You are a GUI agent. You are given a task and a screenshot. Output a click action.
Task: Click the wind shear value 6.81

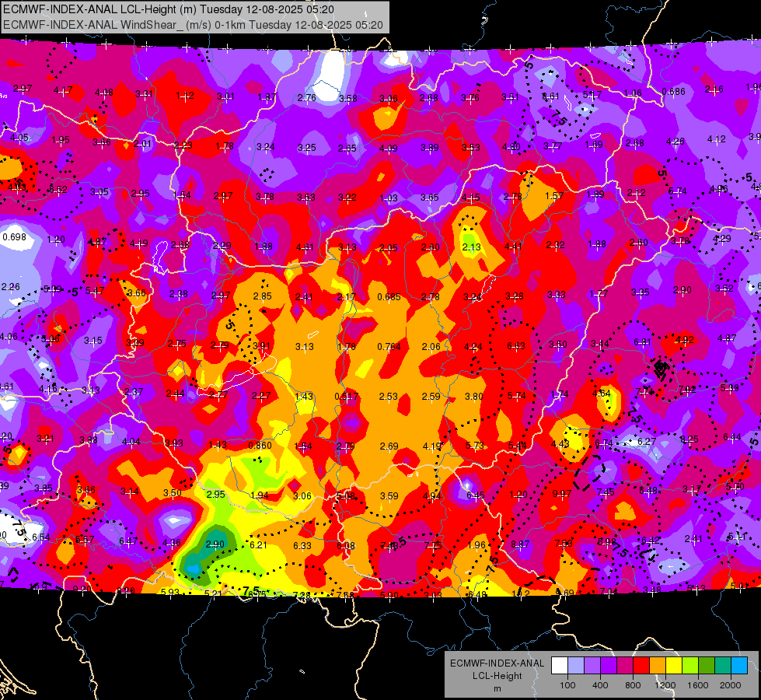tap(642, 342)
